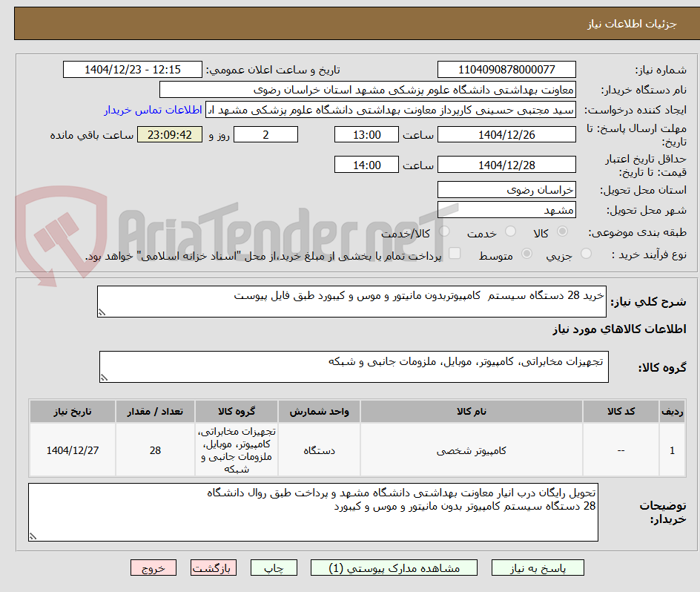Image resolution: width=700 pixels, height=592 pixels.
Task: Click the اطلاعات کالاهای مورد نیاز heading
Action: [619, 329]
